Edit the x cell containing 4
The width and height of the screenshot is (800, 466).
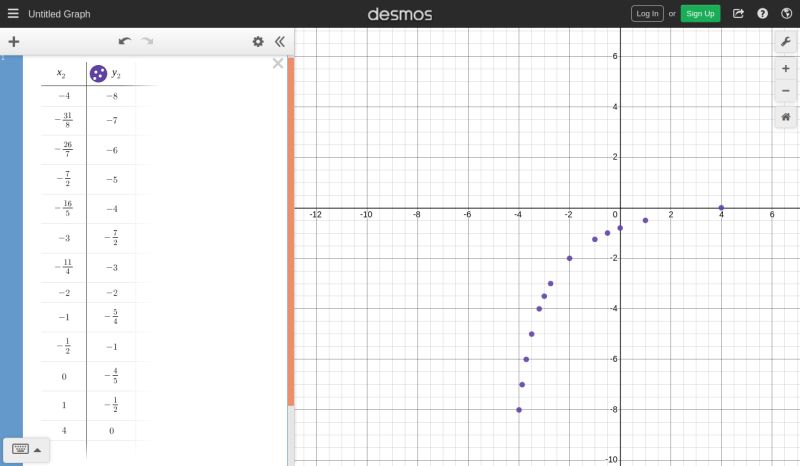point(64,431)
